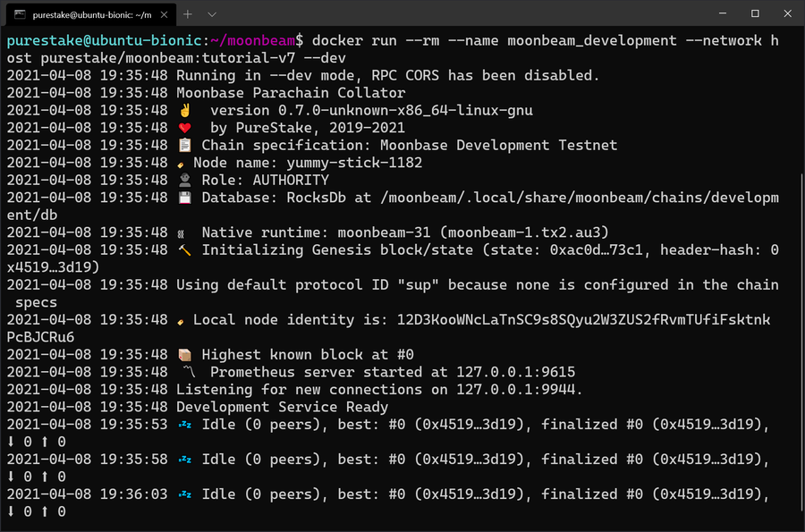Click 'Moonbase Development Testnet' text
Viewport: 805px width, 532px height.
pyautogui.click(x=498, y=145)
